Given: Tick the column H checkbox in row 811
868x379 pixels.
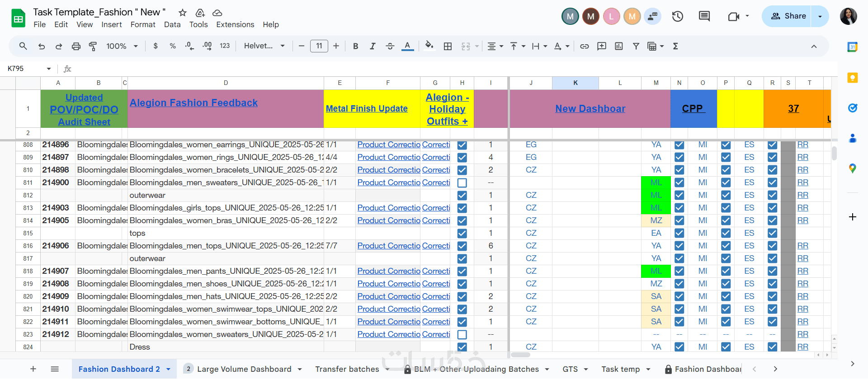Looking at the screenshot, I should (x=462, y=183).
